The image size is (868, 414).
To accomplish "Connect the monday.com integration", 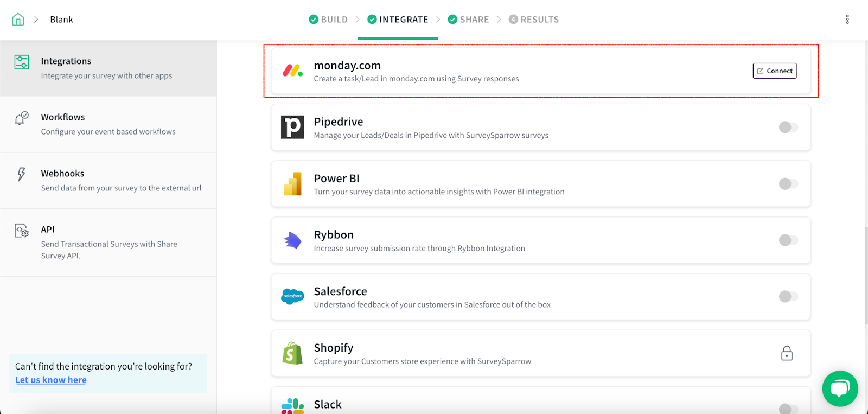I will point(775,71).
